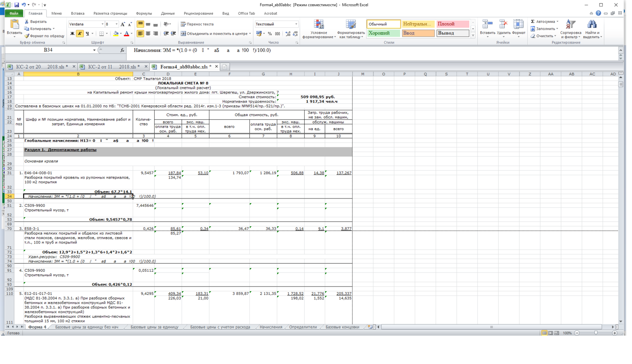The height and width of the screenshot is (364, 632).
Task: Click the Name Box showing B34
Action: (48, 50)
